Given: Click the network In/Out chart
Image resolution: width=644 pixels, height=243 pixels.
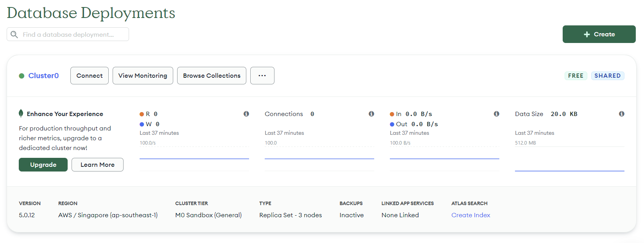Looking at the screenshot, I should [x=445, y=158].
